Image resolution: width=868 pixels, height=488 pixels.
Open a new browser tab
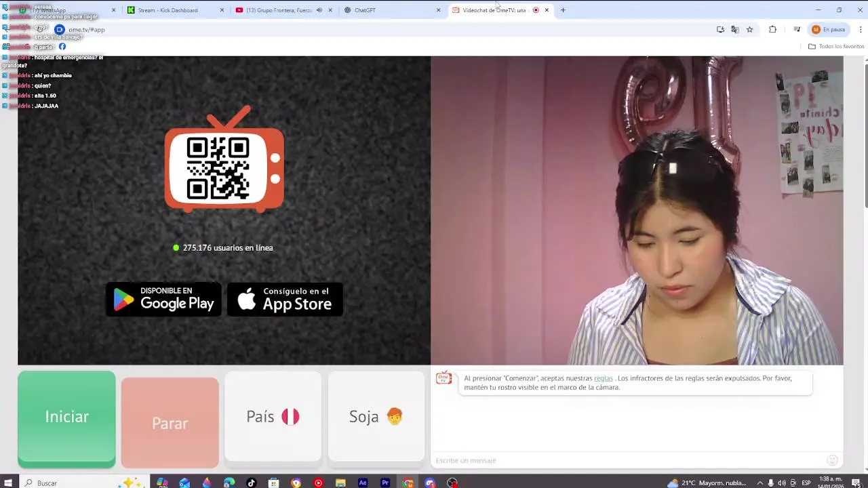(563, 10)
